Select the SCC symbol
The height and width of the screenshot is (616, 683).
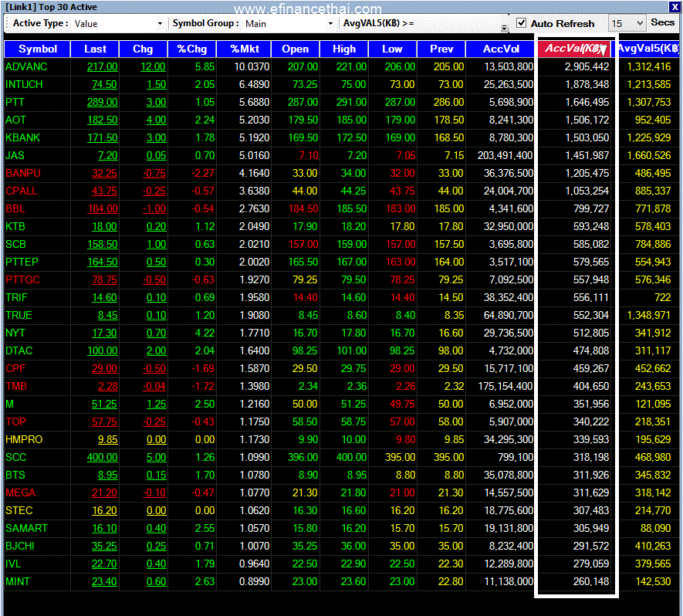(x=16, y=458)
